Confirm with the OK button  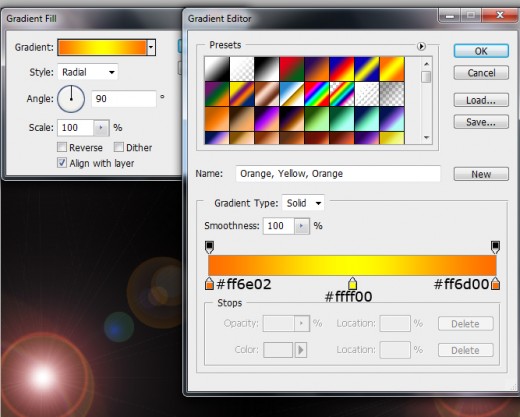481,51
